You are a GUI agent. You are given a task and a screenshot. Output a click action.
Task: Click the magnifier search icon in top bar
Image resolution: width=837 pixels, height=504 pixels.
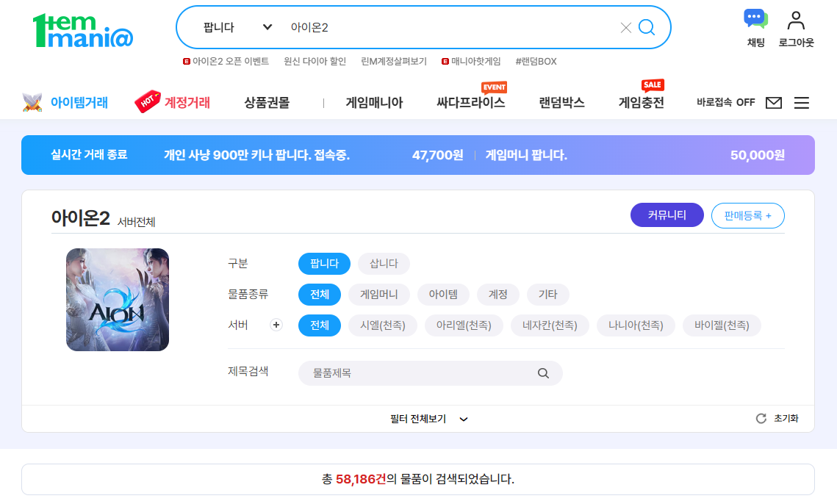point(647,27)
